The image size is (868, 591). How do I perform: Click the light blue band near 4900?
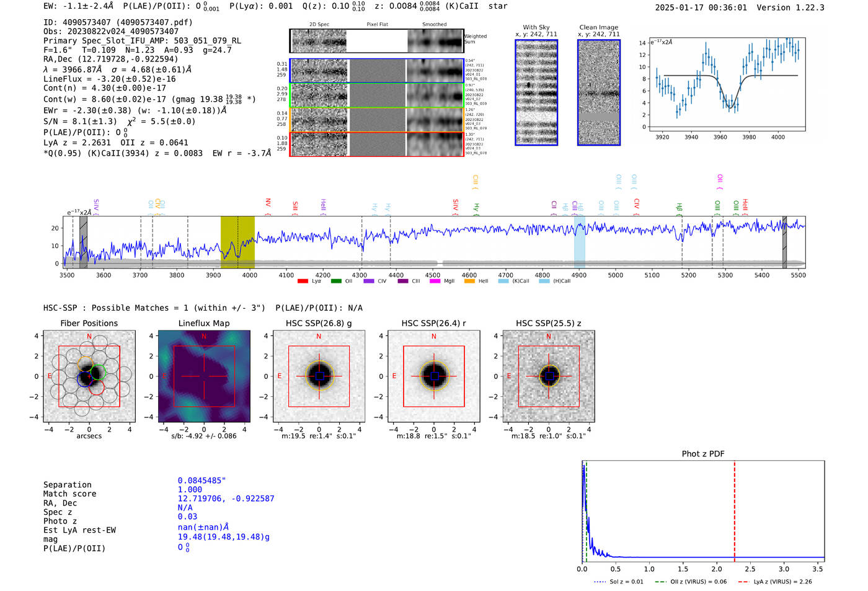pyautogui.click(x=579, y=242)
